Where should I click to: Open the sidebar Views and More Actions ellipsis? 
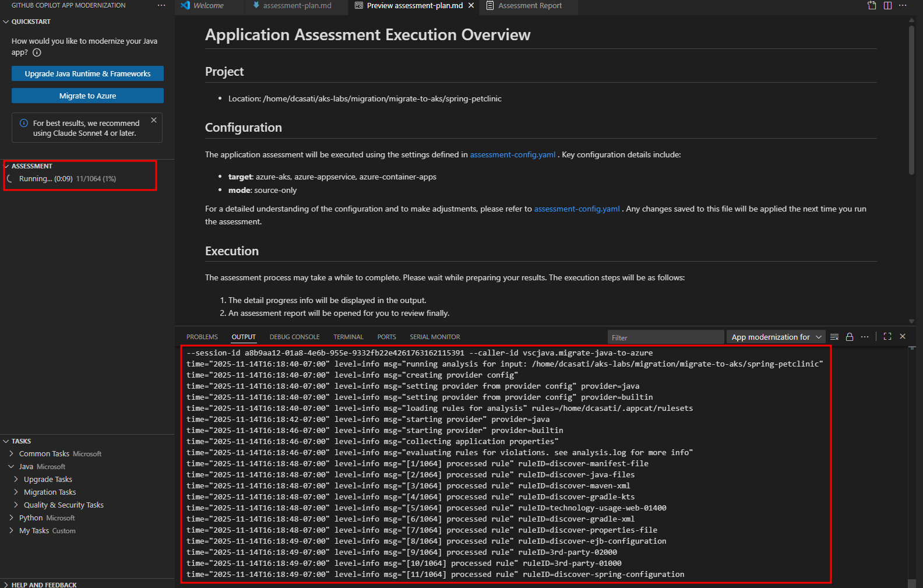click(x=161, y=5)
